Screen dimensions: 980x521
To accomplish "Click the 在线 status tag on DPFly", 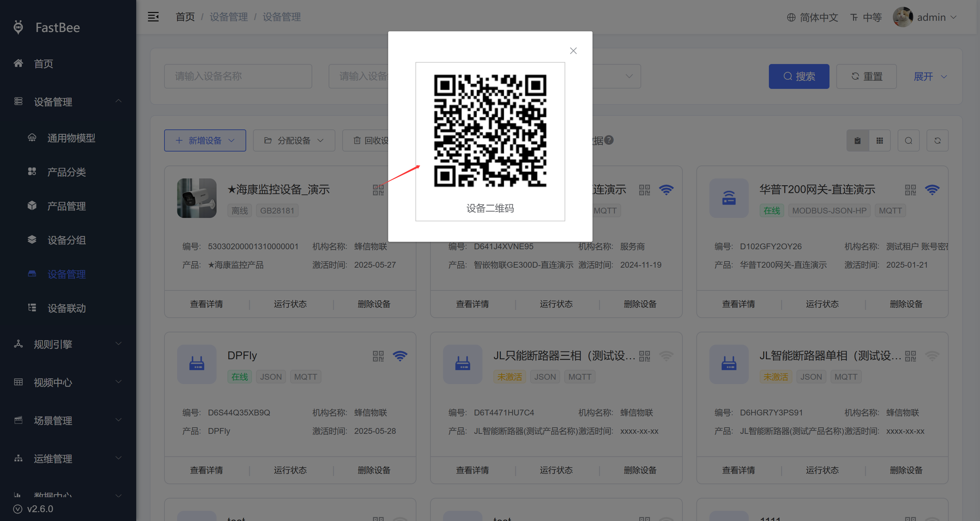I will [240, 376].
